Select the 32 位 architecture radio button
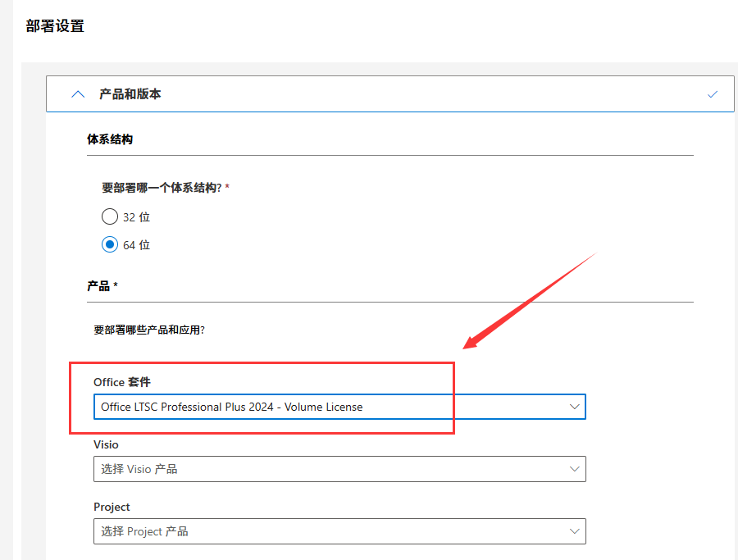738x560 pixels. click(110, 216)
